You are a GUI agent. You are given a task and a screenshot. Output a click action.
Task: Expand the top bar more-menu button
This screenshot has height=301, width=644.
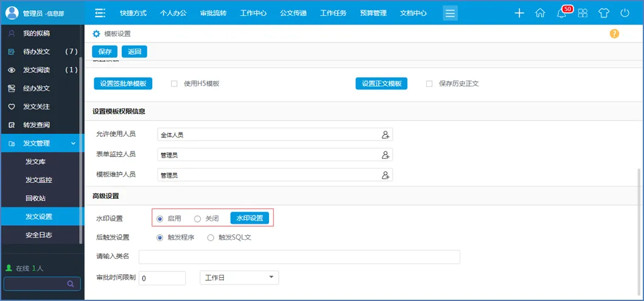450,13
